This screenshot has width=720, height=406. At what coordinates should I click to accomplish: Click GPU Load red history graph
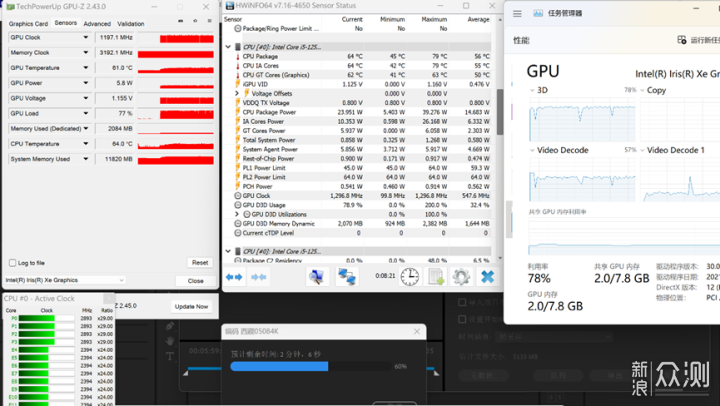(x=175, y=113)
